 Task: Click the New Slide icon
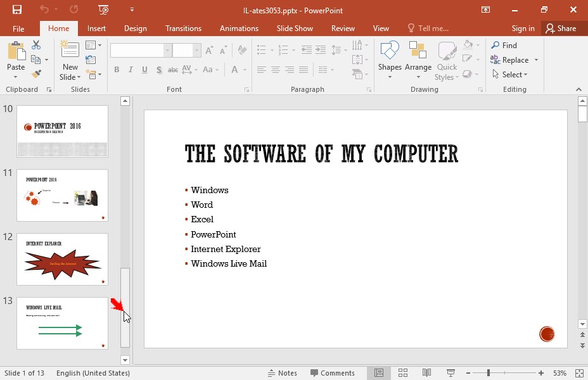(70, 50)
